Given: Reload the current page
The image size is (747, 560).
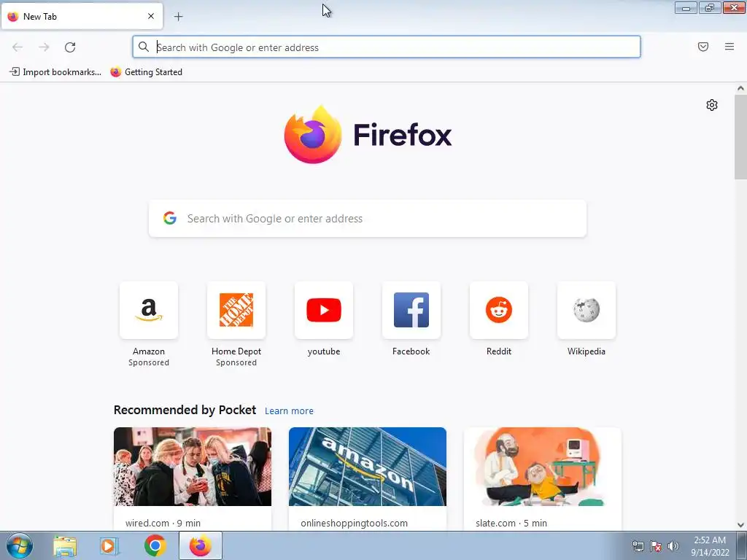Looking at the screenshot, I should (x=70, y=47).
